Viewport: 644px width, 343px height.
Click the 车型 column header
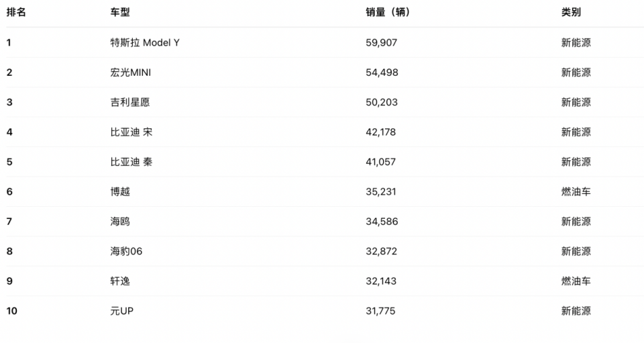pyautogui.click(x=120, y=13)
